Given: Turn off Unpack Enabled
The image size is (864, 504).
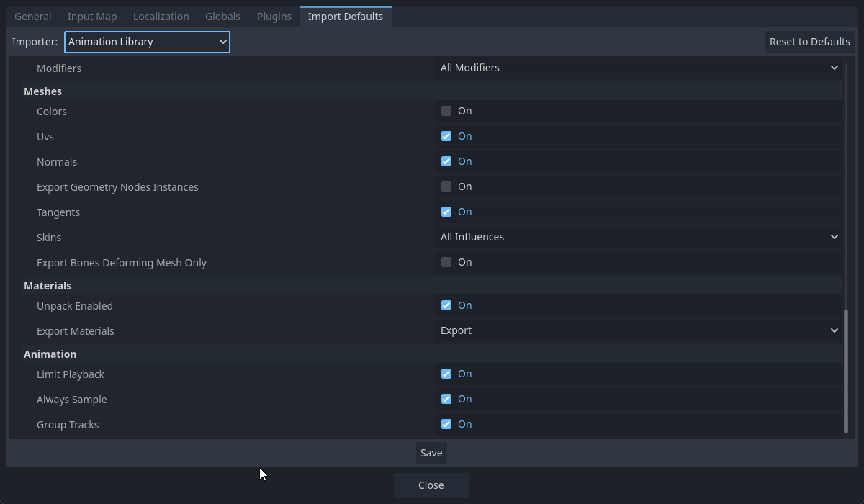Looking at the screenshot, I should pos(446,305).
